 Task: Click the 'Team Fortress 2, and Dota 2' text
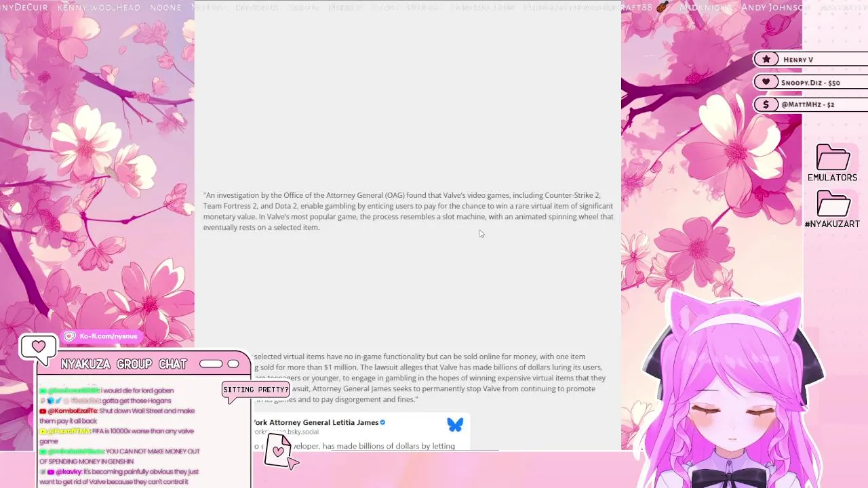coord(250,206)
